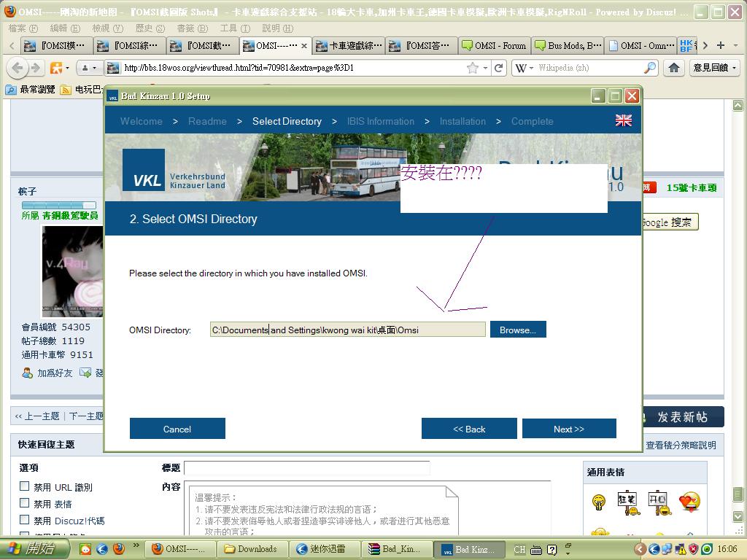Expand quick launch chevron in taskbar
This screenshot has height=560, width=747.
coord(136,545)
